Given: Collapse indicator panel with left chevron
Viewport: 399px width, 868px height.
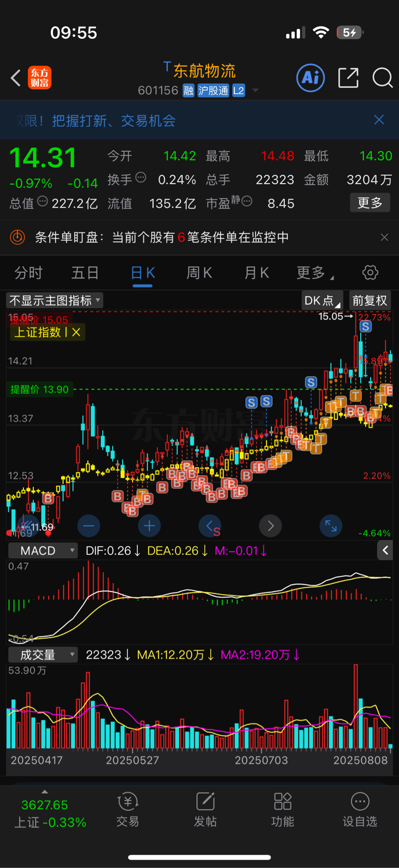Looking at the screenshot, I should click(x=385, y=550).
